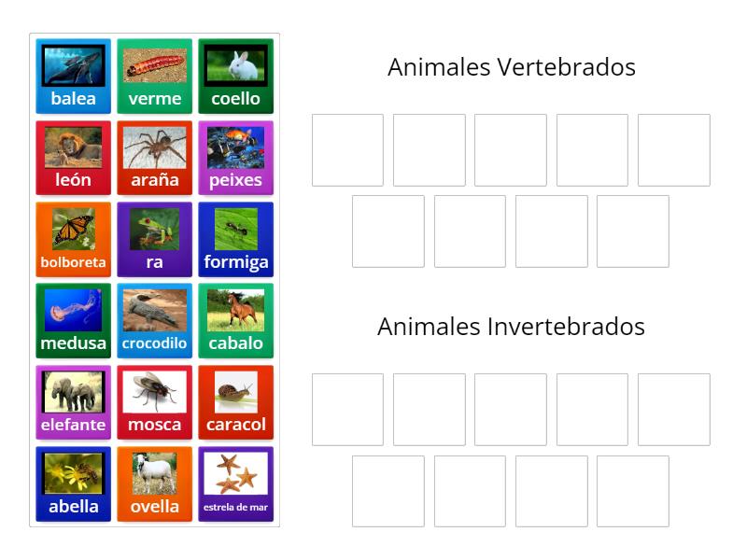This screenshot has height=560, width=747.
Task: Select the elefante card
Action: pyautogui.click(x=74, y=402)
